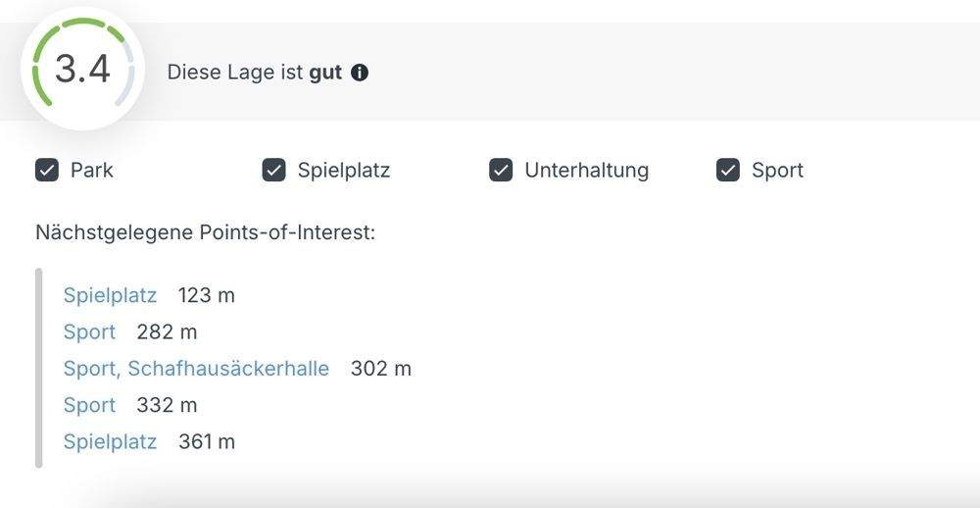This screenshot has width=980, height=508.
Task: Untick the Sport checkbox
Action: (x=727, y=171)
